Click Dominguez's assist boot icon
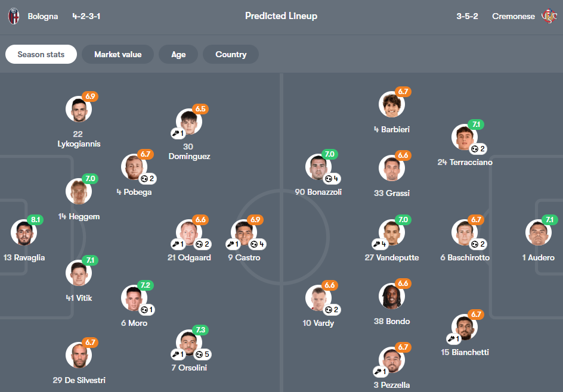 (x=177, y=133)
